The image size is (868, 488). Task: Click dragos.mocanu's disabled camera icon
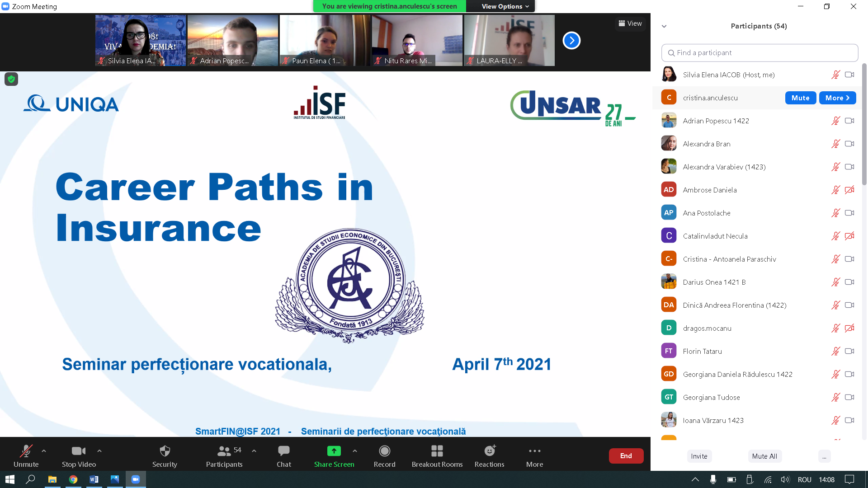point(849,328)
